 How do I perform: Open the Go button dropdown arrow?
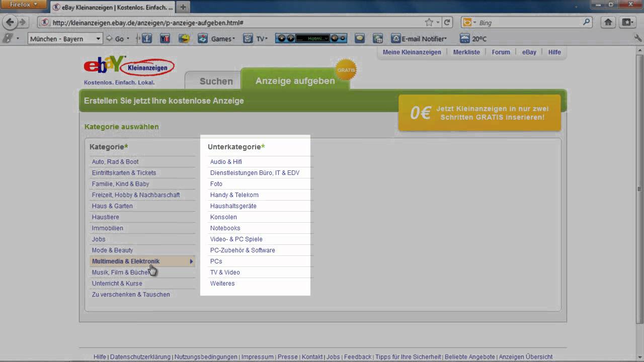click(x=128, y=39)
